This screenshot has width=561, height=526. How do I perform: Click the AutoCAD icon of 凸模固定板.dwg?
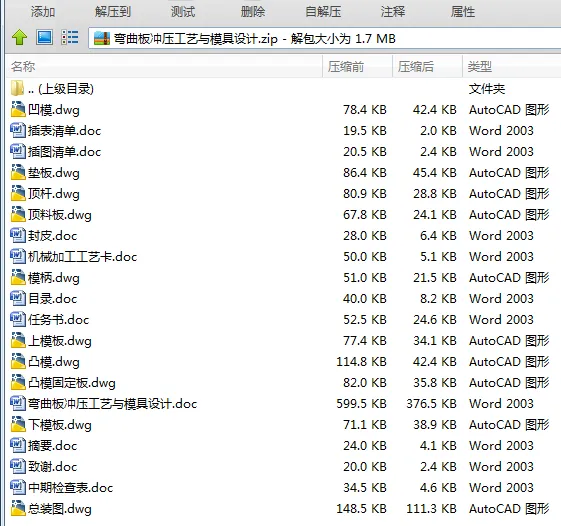pyautogui.click(x=18, y=383)
